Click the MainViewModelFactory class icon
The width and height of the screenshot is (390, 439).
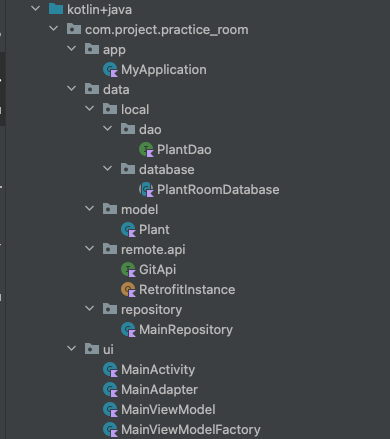(110, 430)
